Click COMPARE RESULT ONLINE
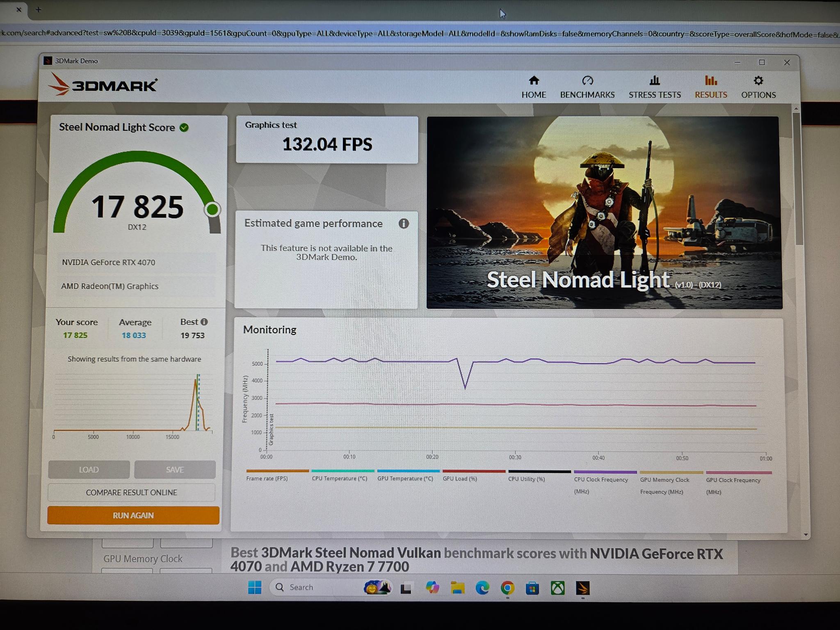Viewport: 840px width, 630px height. [131, 492]
